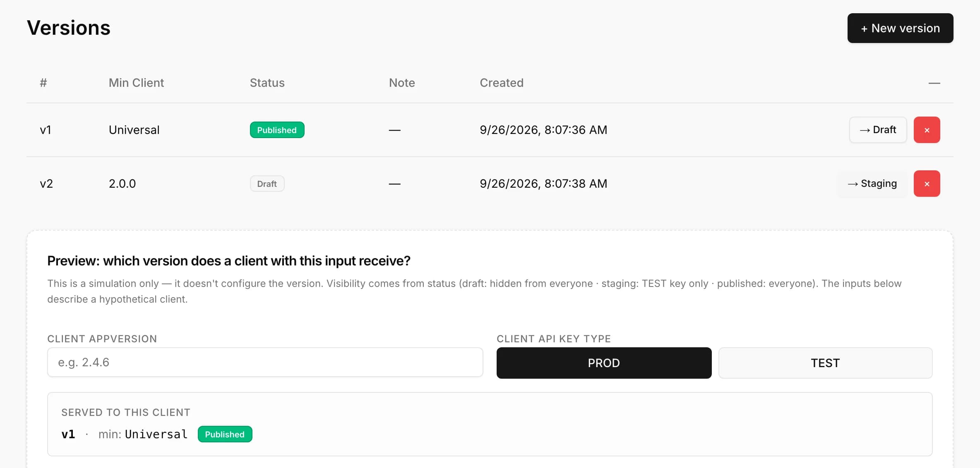Click the Universal min client cell

(x=134, y=130)
